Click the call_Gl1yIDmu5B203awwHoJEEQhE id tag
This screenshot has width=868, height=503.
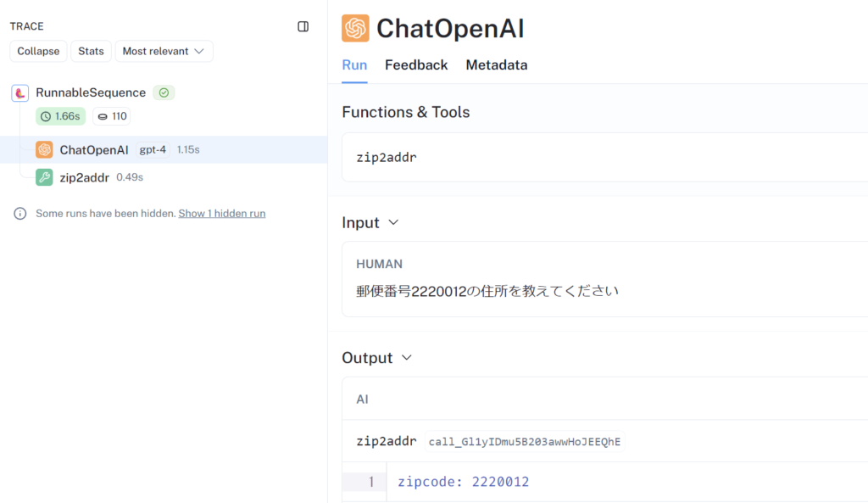pyautogui.click(x=525, y=442)
